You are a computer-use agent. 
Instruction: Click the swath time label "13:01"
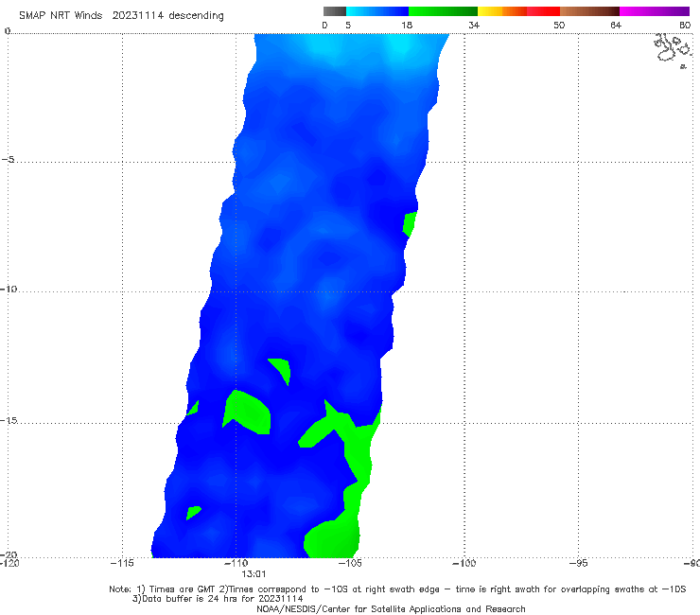point(254,574)
